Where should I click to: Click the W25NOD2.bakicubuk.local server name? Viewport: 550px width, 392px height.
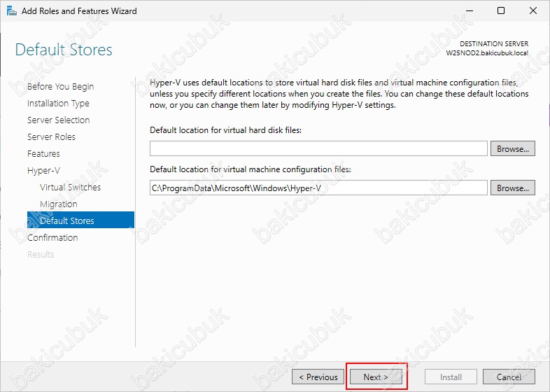pyautogui.click(x=487, y=53)
